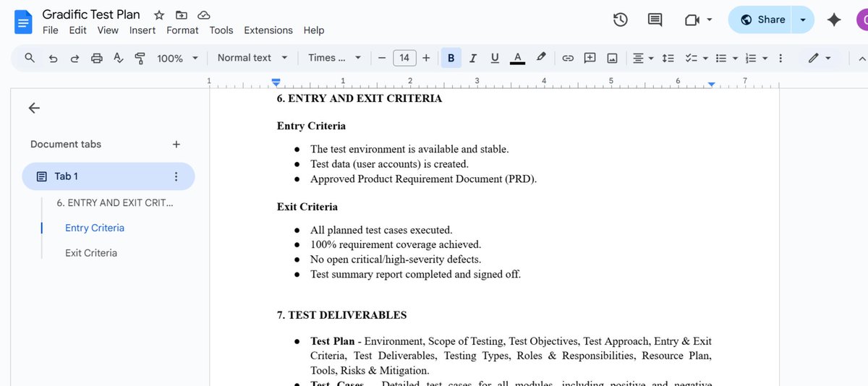Open the Help menu
Image resolution: width=868 pixels, height=386 pixels.
[x=314, y=30]
